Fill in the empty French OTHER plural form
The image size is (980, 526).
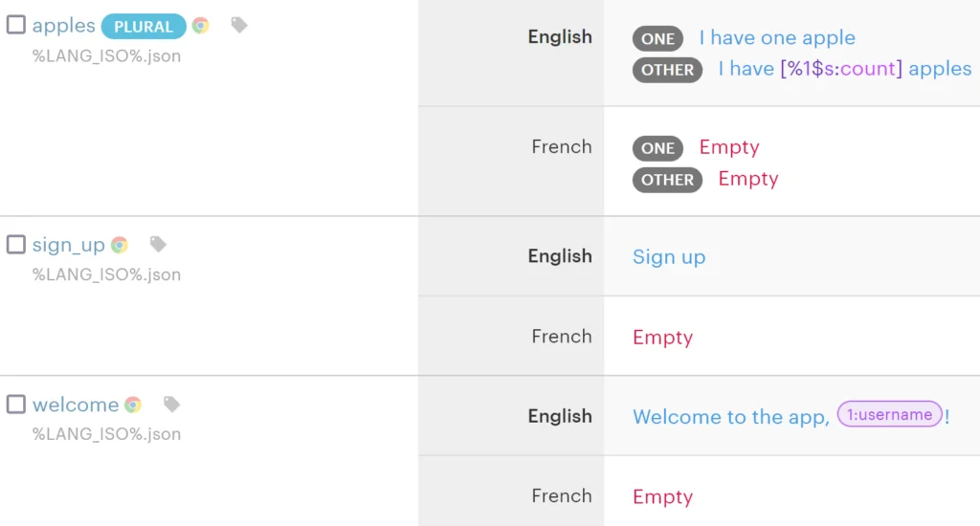(x=747, y=179)
